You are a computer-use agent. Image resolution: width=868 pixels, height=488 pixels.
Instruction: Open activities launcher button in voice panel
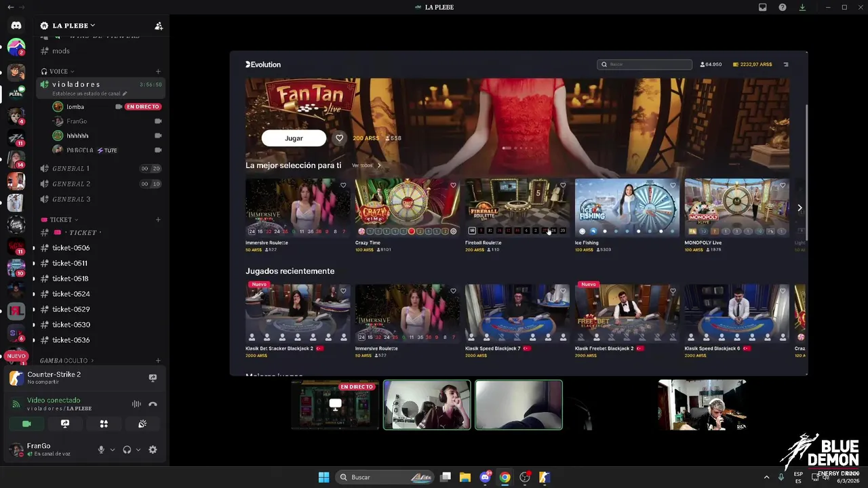click(104, 424)
